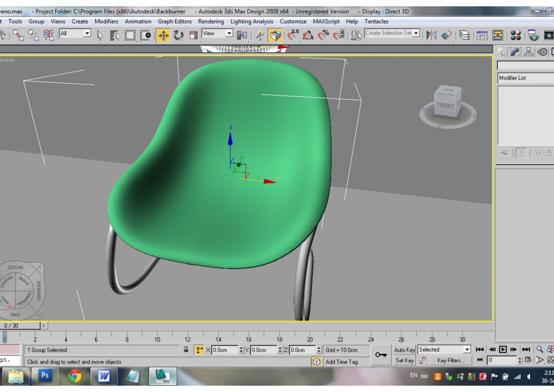Click the Mirror tool icon
Screen dimensions: 554x392
pyautogui.click(x=432, y=35)
